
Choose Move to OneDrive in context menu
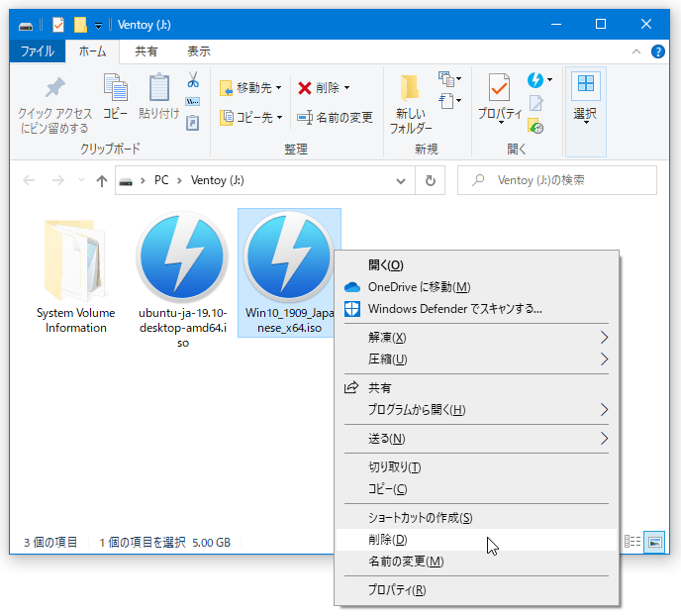pos(476,287)
